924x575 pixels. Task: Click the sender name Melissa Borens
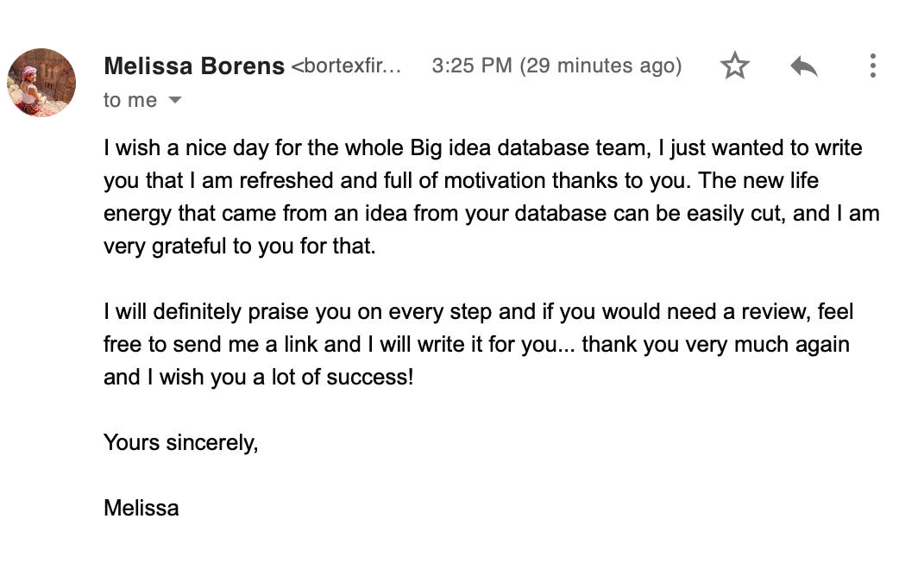click(194, 66)
